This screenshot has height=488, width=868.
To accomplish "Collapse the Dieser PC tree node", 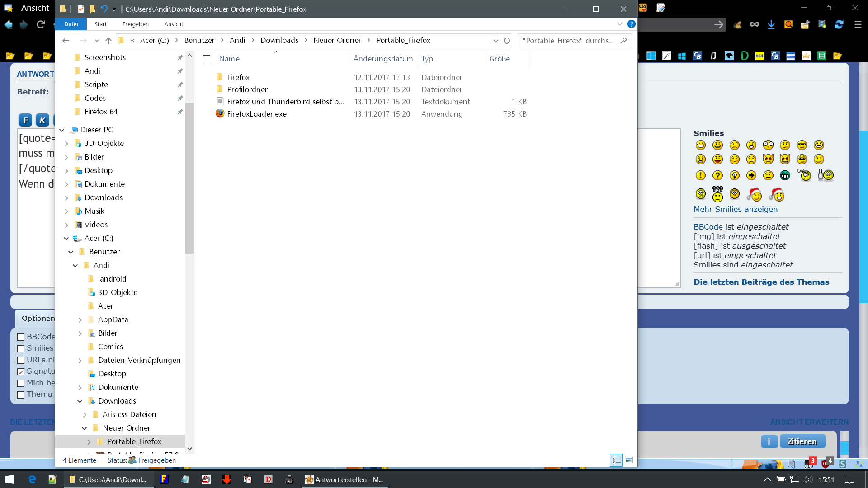I will 62,130.
